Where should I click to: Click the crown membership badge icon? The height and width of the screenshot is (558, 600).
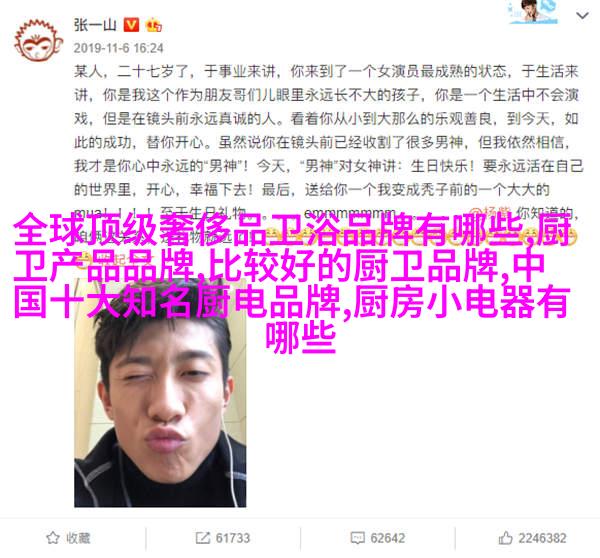(x=153, y=25)
